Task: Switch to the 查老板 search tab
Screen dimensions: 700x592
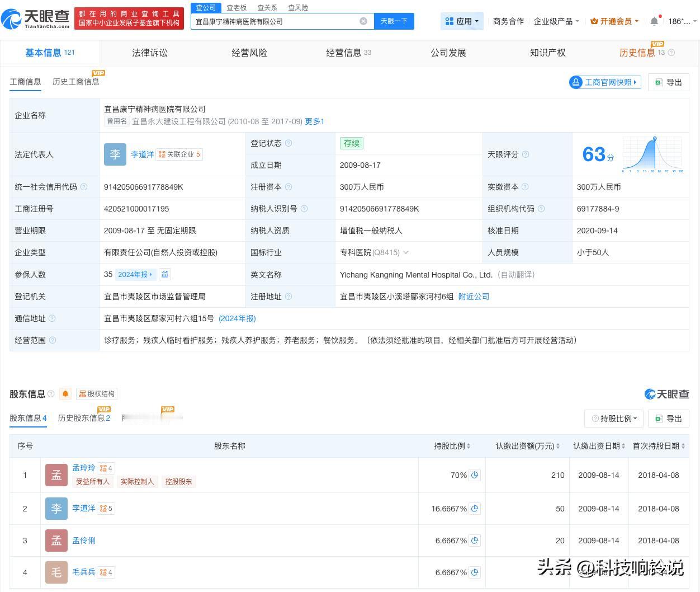Action: click(x=237, y=8)
